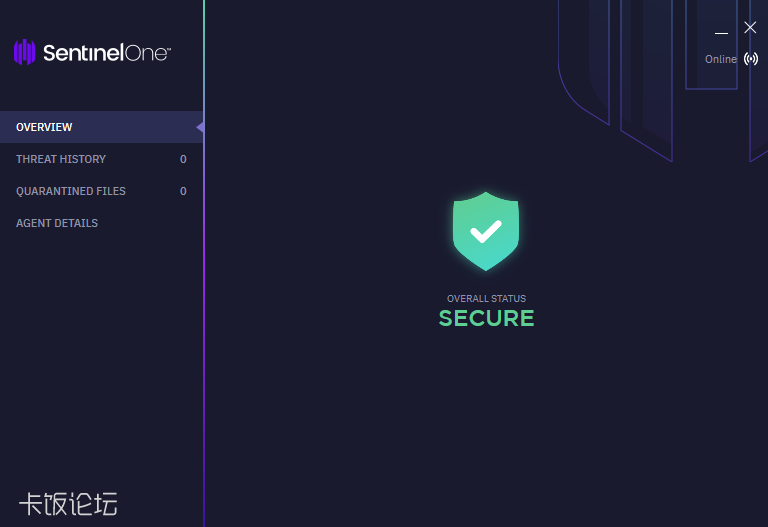768x527 pixels.
Task: Click the SentinelOne brand name text
Action: tap(107, 53)
